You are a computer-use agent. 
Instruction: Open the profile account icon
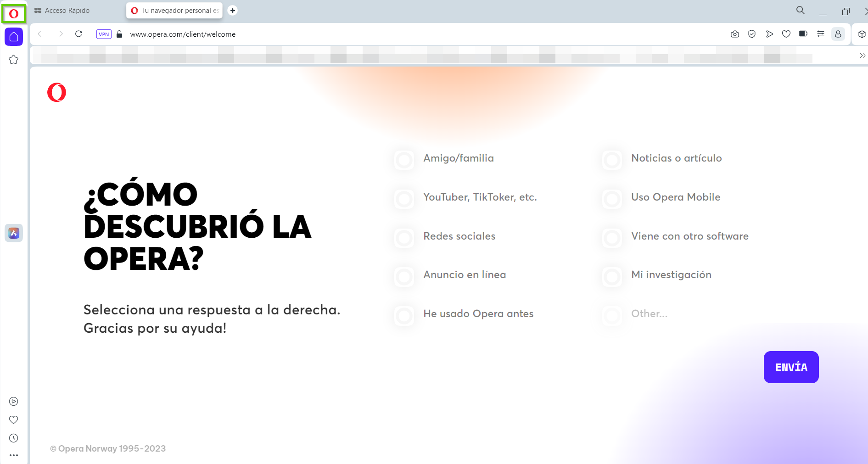[838, 34]
